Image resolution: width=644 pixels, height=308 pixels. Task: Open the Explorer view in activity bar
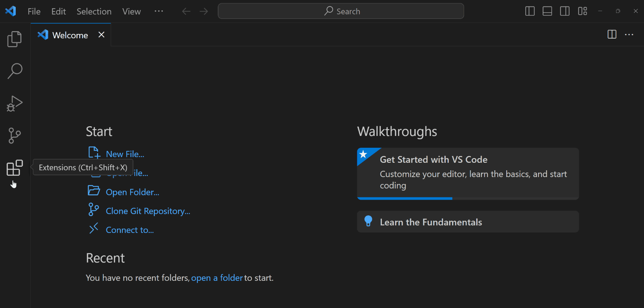click(15, 39)
